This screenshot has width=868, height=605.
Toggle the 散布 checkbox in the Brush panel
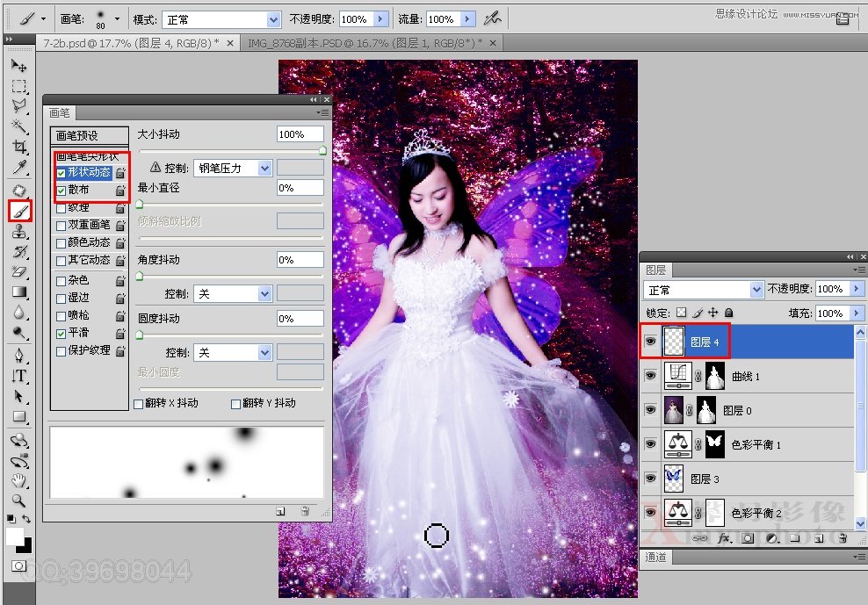pyautogui.click(x=61, y=189)
